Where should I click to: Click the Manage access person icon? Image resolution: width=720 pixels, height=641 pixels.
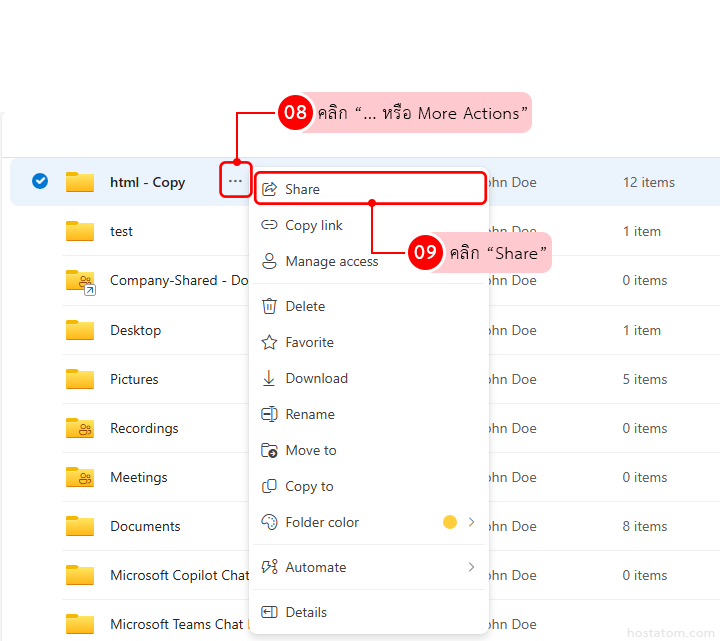[x=269, y=261]
